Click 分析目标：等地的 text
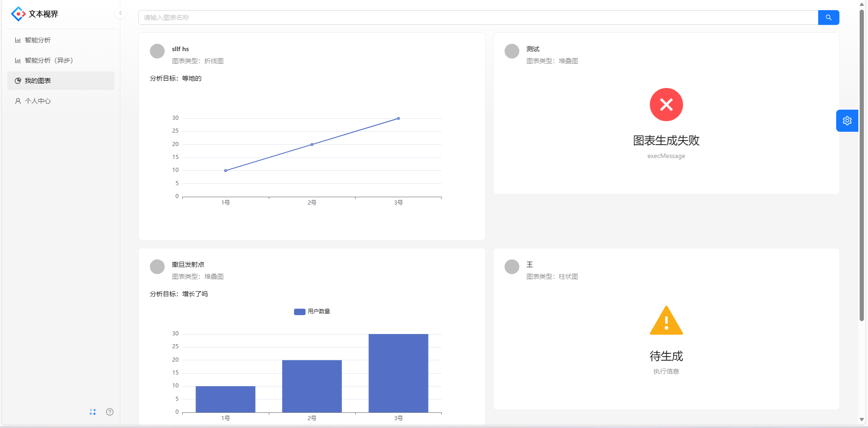The image size is (868, 428). tap(176, 78)
